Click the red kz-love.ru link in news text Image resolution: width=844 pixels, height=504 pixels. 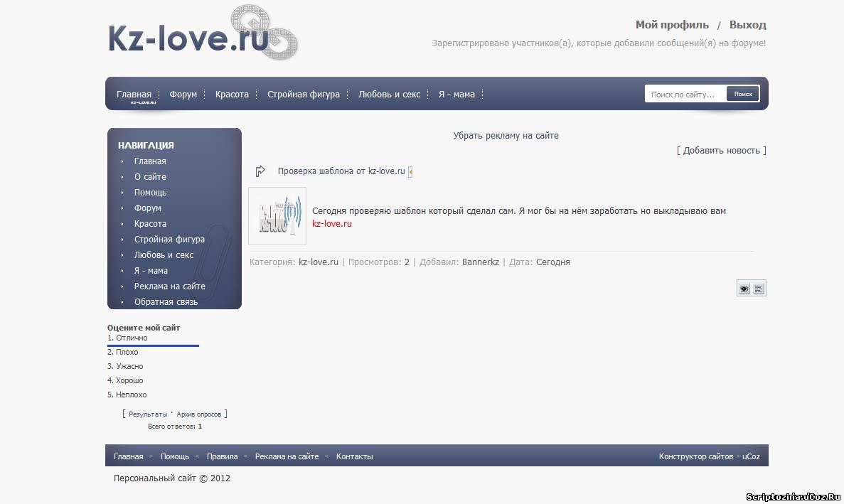coord(332,224)
